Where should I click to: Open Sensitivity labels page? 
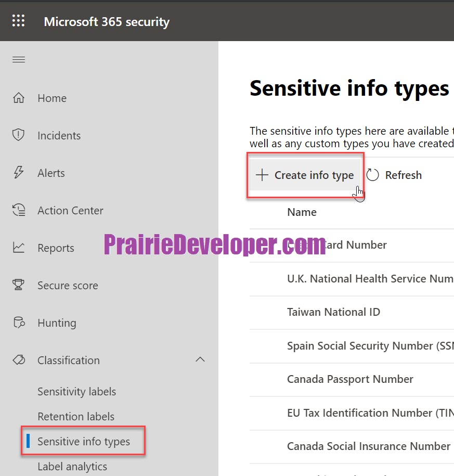(77, 392)
